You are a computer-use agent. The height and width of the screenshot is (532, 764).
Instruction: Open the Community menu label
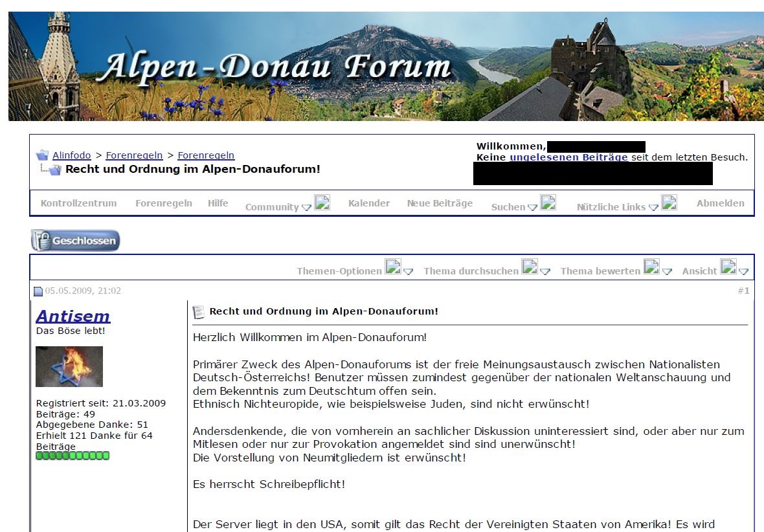tap(272, 207)
